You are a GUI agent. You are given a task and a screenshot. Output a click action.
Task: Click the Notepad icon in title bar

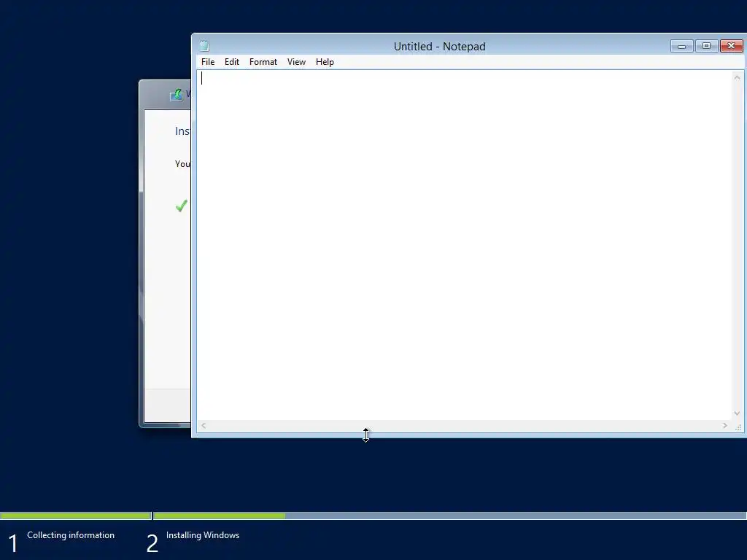[204, 46]
